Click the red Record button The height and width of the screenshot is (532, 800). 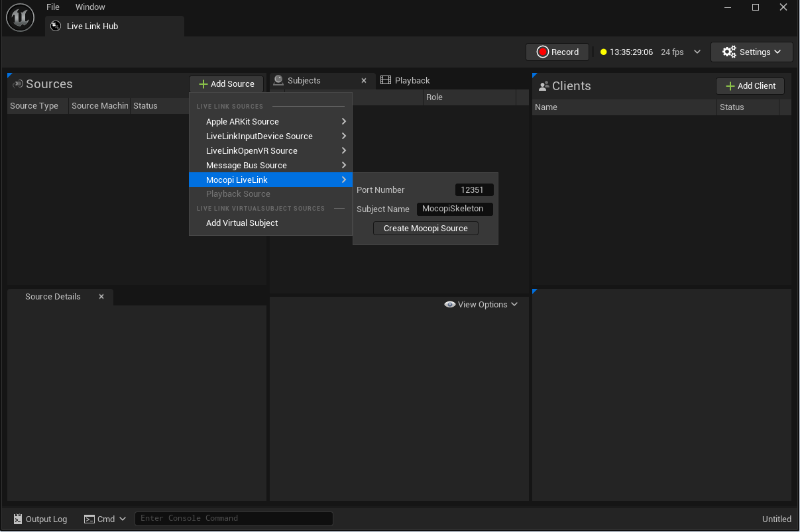click(557, 52)
